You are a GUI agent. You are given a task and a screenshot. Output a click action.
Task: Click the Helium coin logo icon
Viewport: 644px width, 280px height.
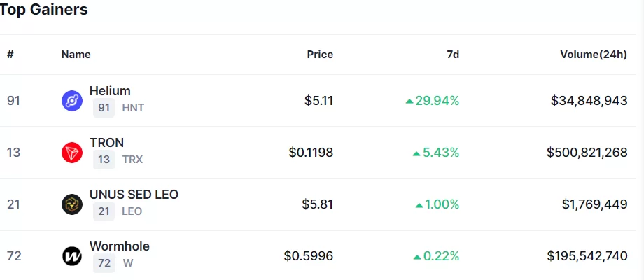tap(72, 101)
